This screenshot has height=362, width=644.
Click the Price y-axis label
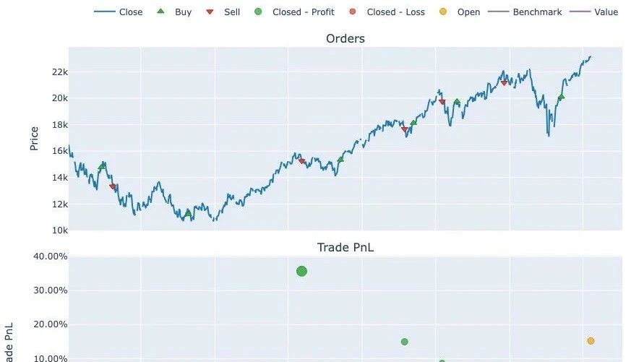pyautogui.click(x=34, y=138)
